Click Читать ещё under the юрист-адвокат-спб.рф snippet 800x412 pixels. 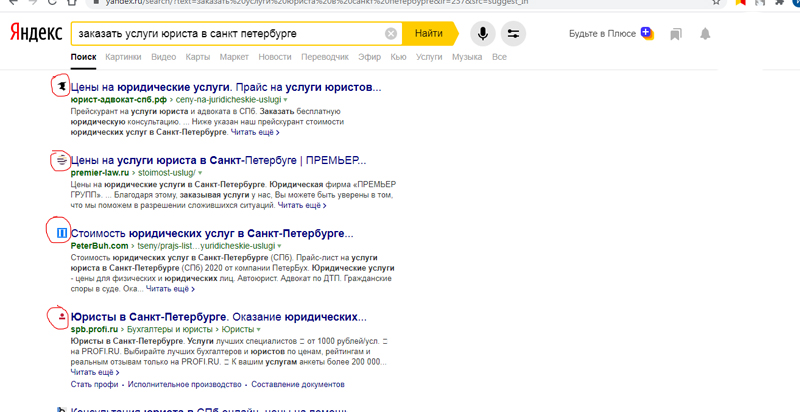[x=255, y=132]
